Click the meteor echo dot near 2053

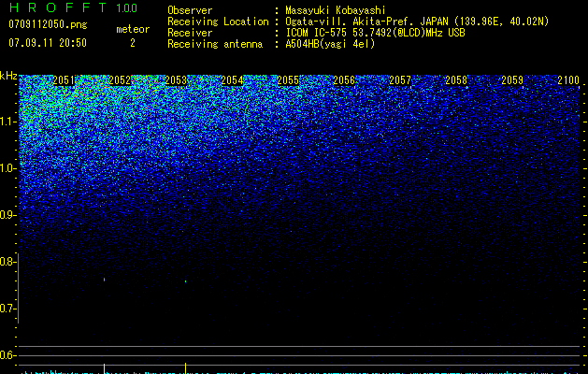186,281
